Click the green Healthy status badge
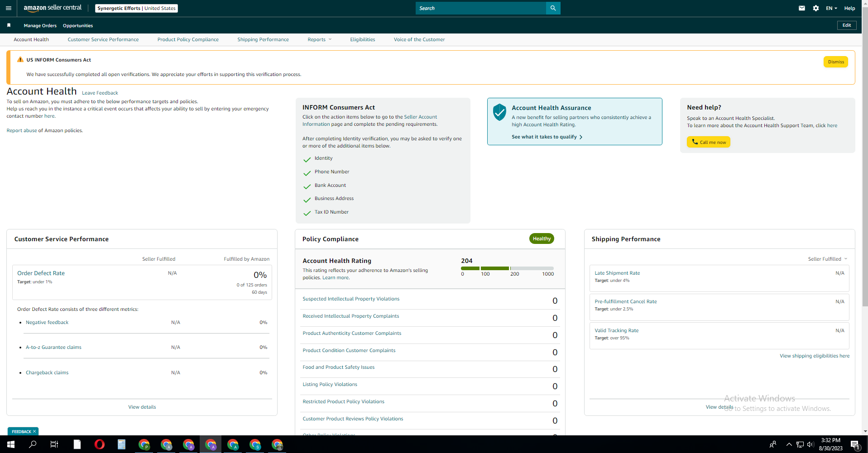 pos(542,238)
